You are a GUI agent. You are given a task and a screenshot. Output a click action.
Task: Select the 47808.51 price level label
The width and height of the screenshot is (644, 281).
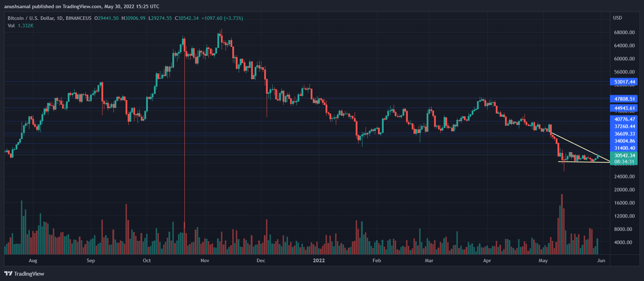[624, 99]
